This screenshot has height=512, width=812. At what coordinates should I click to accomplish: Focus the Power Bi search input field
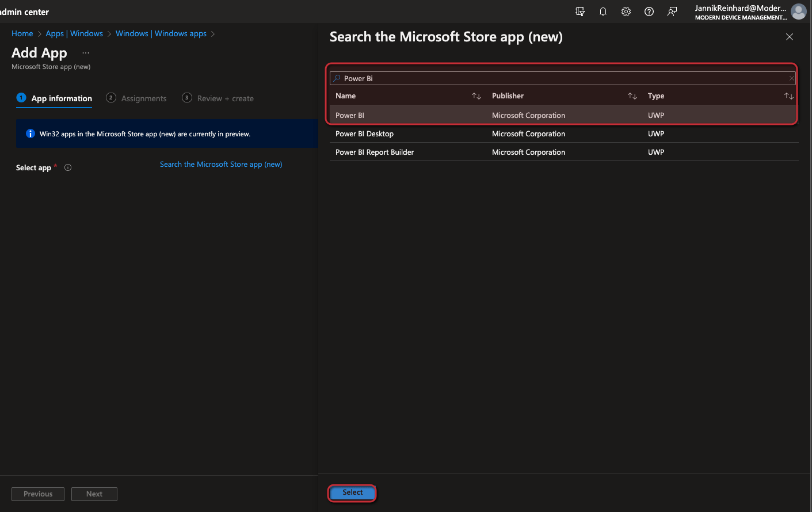point(562,78)
